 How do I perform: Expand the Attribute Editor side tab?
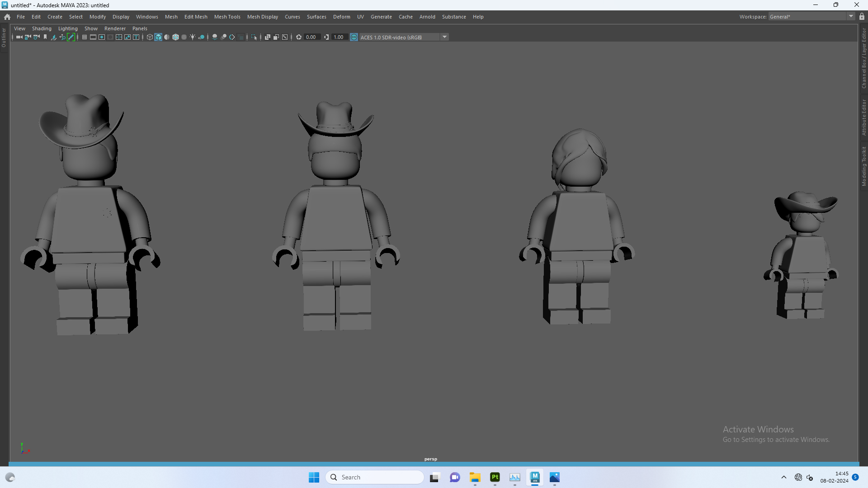[x=863, y=117]
